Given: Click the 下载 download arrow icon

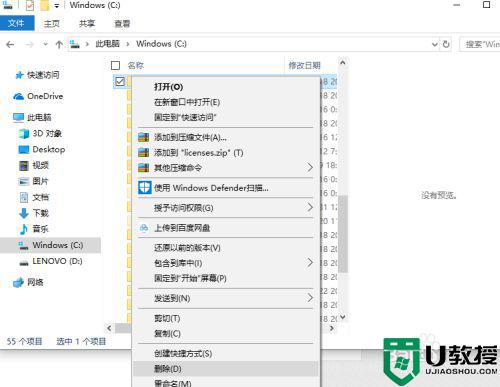Looking at the screenshot, I should pos(24,213).
